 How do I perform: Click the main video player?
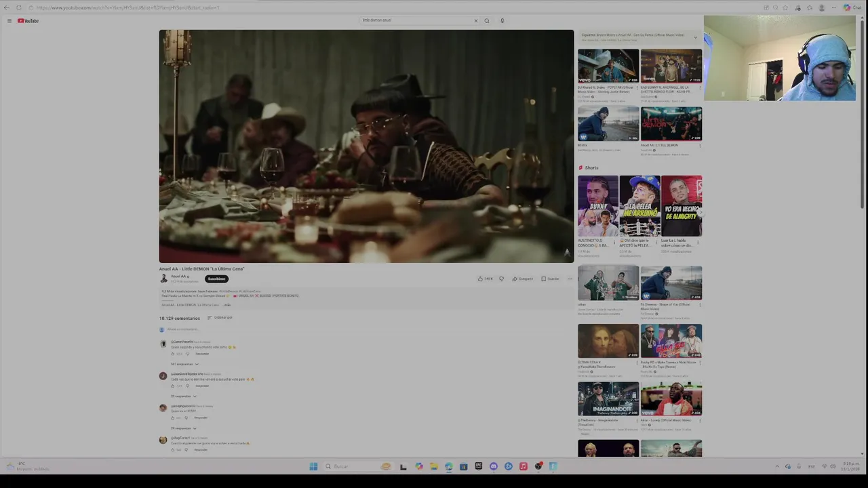pyautogui.click(x=366, y=146)
